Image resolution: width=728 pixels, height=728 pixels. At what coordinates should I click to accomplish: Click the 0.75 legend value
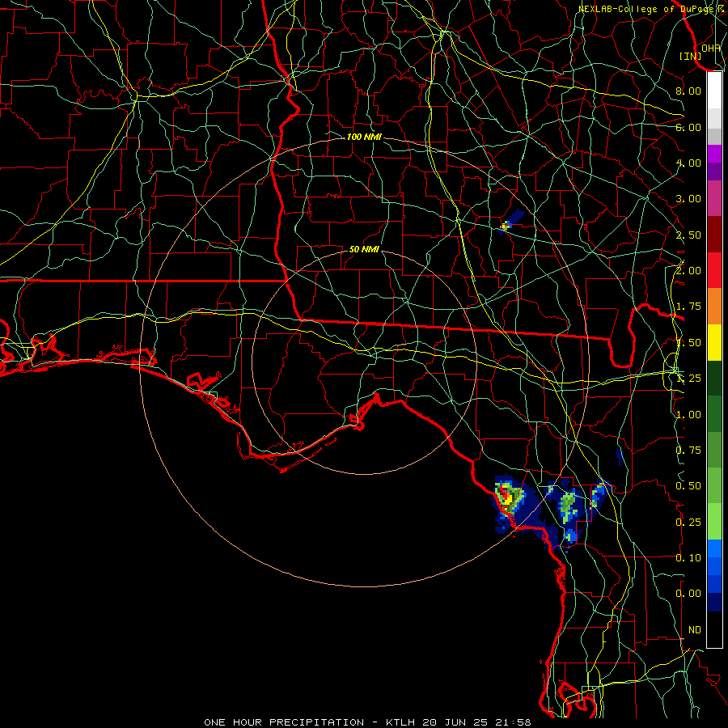pyautogui.click(x=688, y=451)
